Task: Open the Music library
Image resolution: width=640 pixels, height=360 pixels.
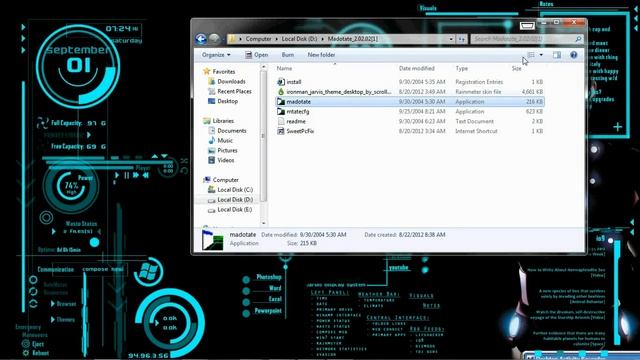Action: click(x=225, y=140)
